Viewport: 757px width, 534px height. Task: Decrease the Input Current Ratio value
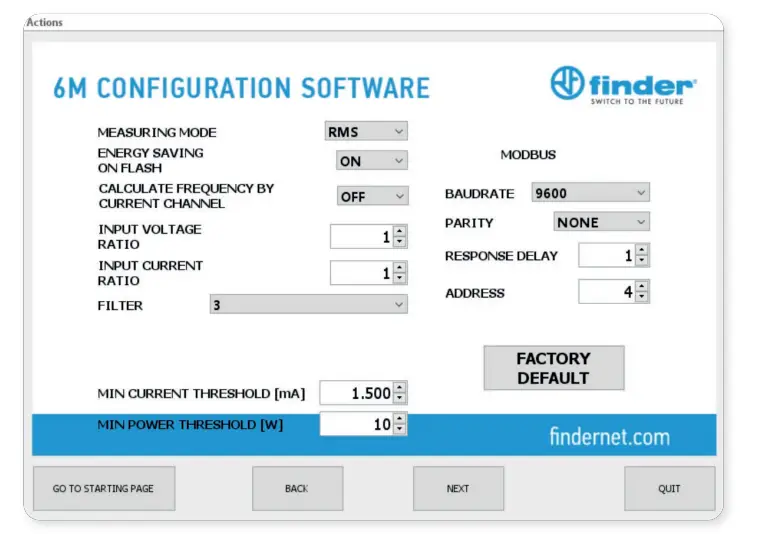400,279
